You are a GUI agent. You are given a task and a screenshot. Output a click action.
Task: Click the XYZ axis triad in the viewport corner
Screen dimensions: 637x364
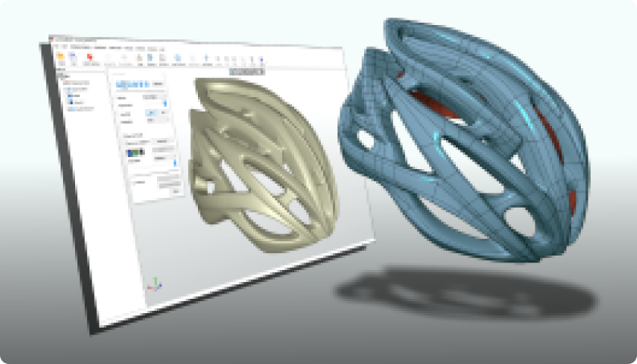click(x=155, y=284)
